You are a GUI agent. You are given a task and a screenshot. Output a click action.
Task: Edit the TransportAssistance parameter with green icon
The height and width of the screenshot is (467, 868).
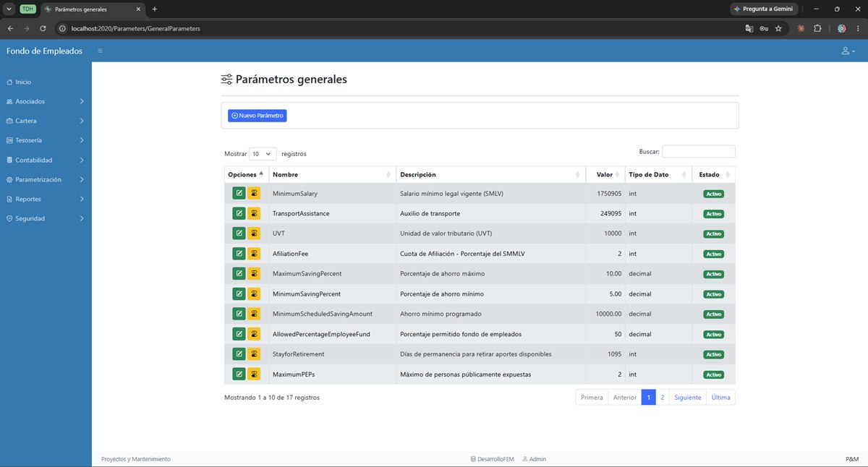pyautogui.click(x=239, y=213)
